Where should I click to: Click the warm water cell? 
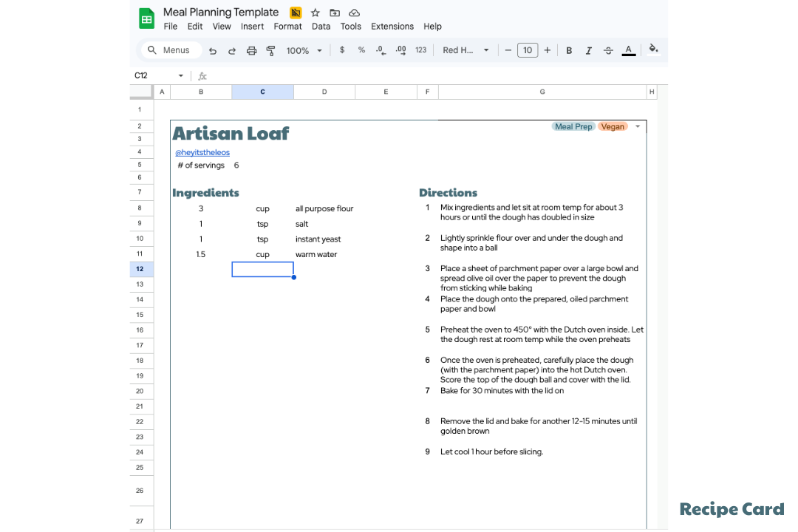[316, 254]
